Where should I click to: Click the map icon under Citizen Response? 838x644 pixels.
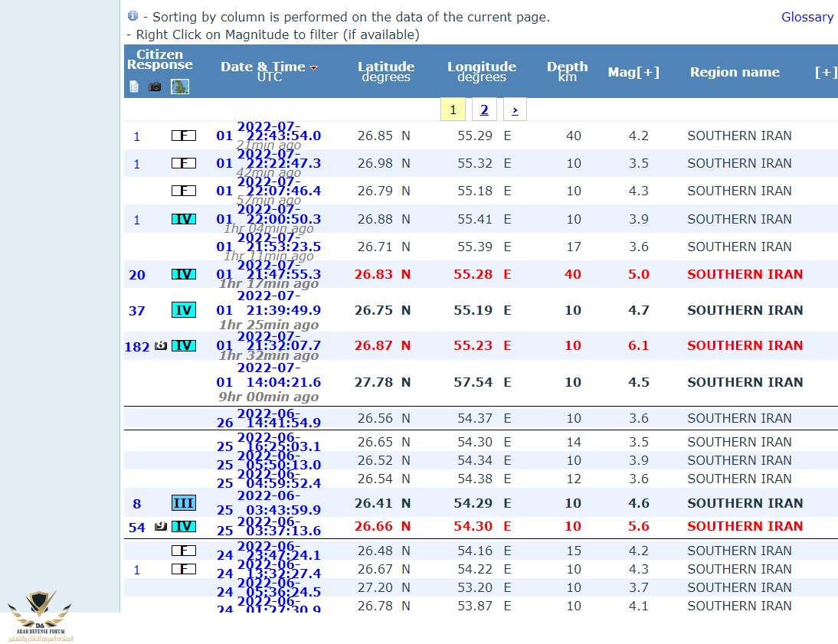coord(180,87)
